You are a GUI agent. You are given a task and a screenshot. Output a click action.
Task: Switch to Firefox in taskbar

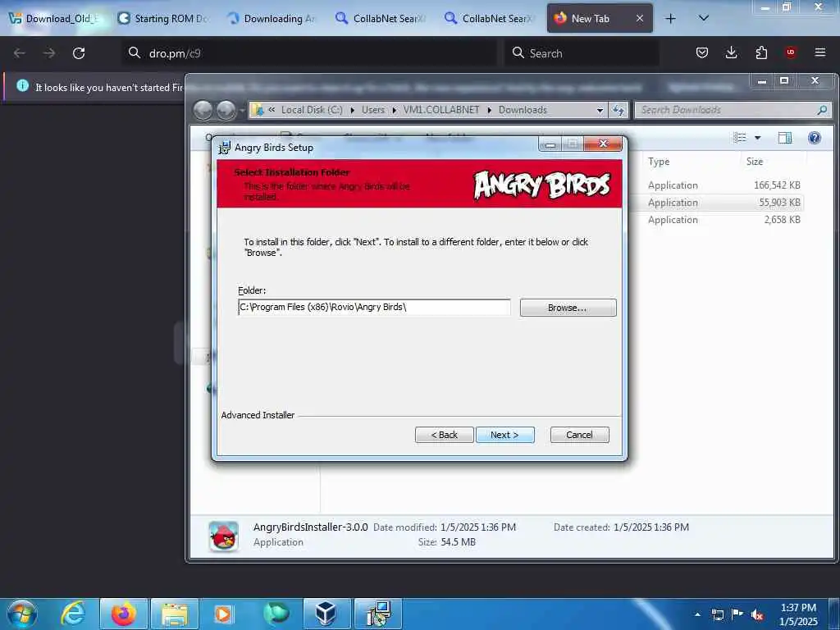123,614
